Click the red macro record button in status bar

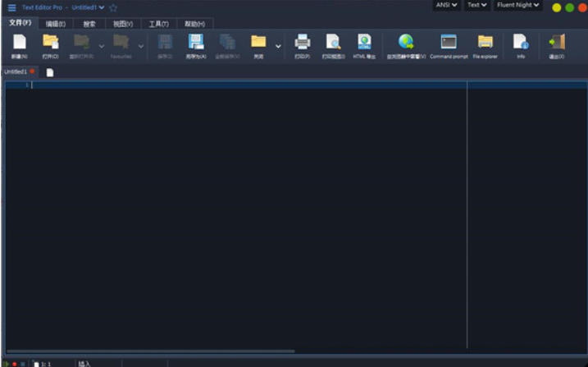pos(14,363)
